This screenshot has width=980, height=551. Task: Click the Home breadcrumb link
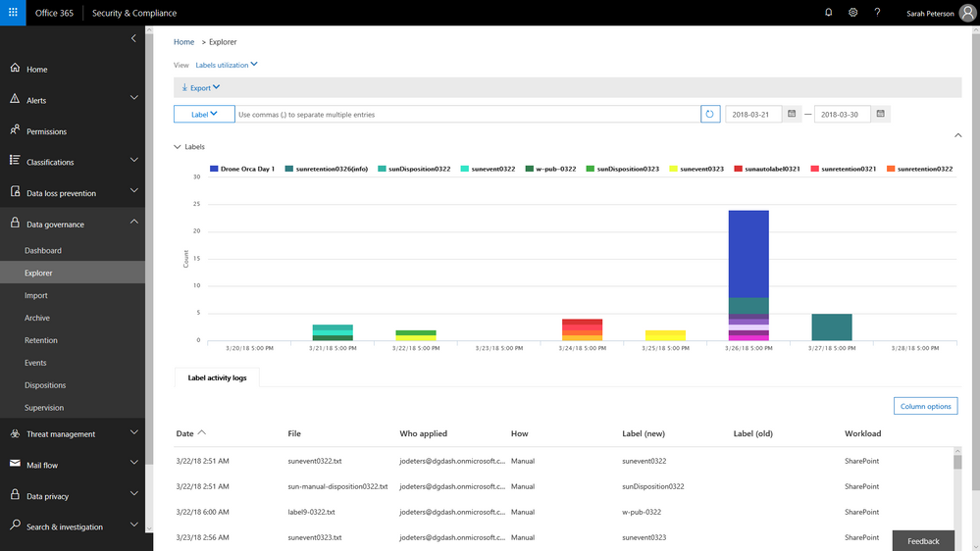[x=183, y=42]
